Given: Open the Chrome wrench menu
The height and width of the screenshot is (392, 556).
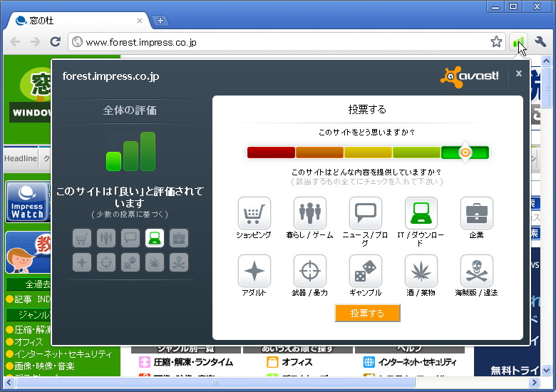Looking at the screenshot, I should 540,42.
